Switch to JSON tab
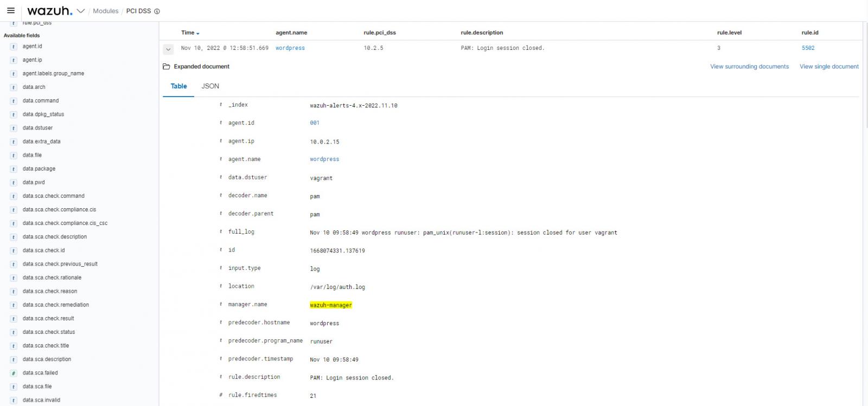Screen dimensions: 868x406 210,86
